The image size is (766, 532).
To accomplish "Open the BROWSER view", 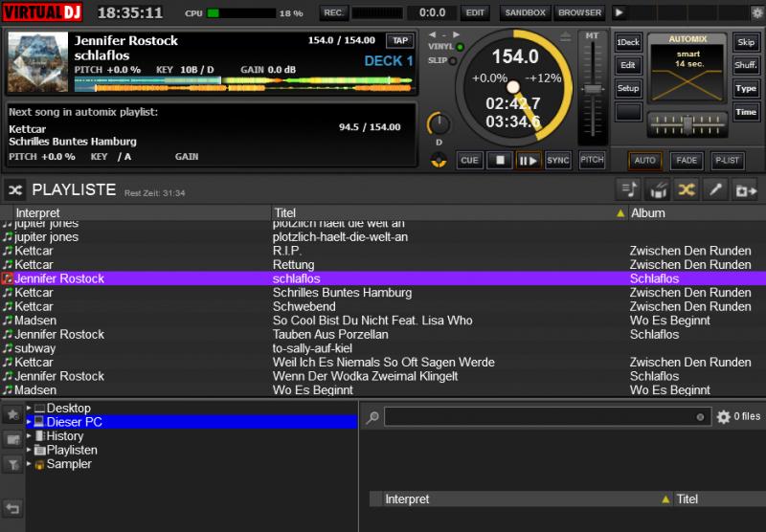I will (x=579, y=12).
